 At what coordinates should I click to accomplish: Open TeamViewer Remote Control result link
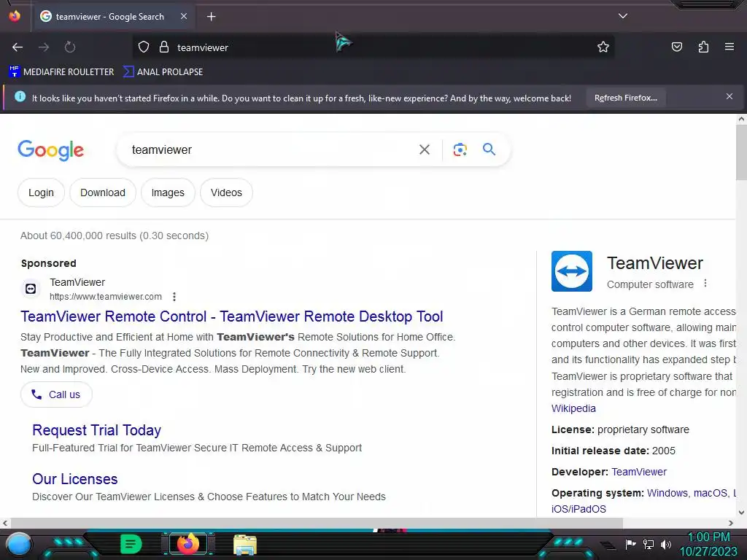(231, 316)
